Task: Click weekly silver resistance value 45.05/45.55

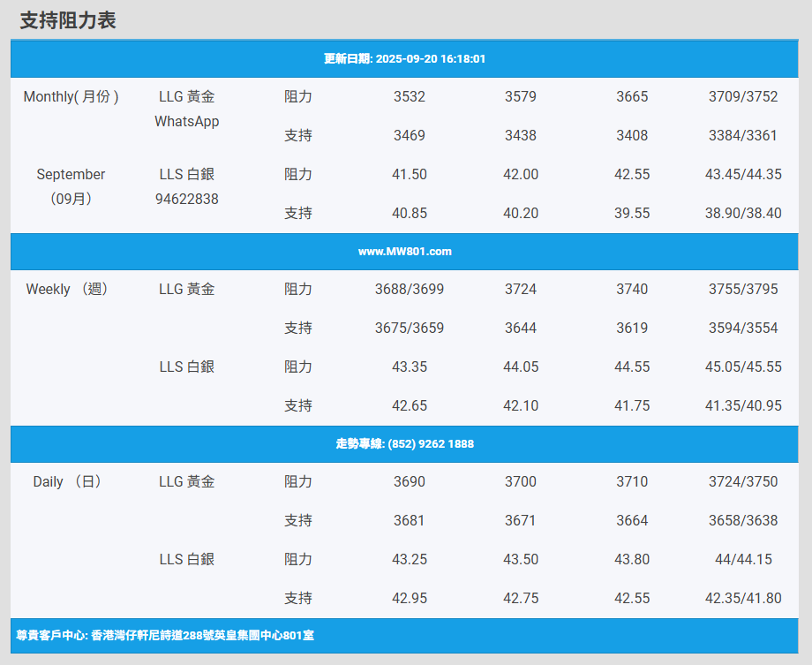Action: click(x=742, y=367)
